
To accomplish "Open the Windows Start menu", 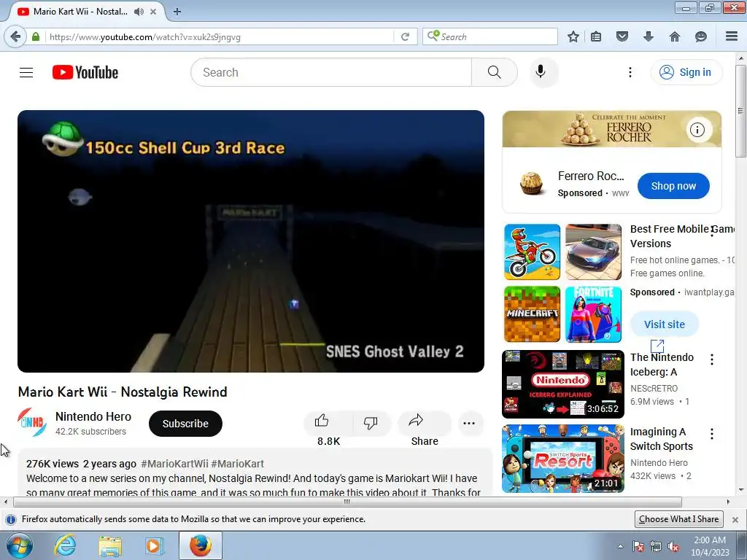I will (19, 545).
